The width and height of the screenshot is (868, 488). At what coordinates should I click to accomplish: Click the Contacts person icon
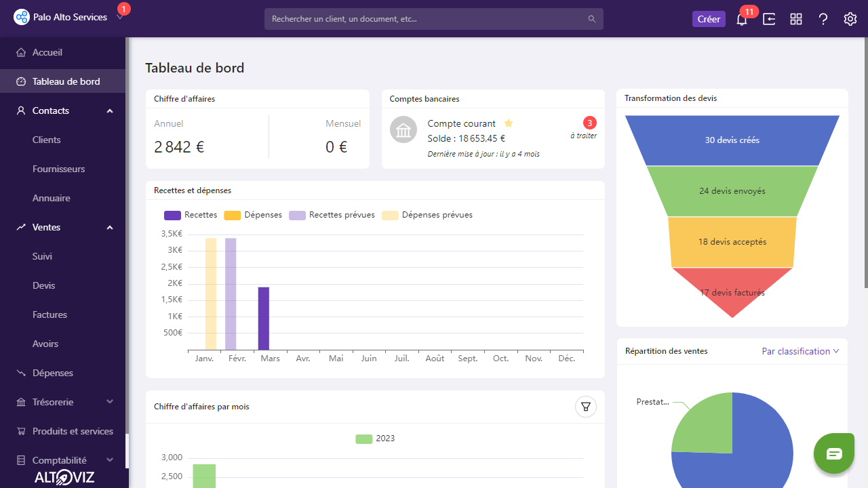[x=20, y=110]
